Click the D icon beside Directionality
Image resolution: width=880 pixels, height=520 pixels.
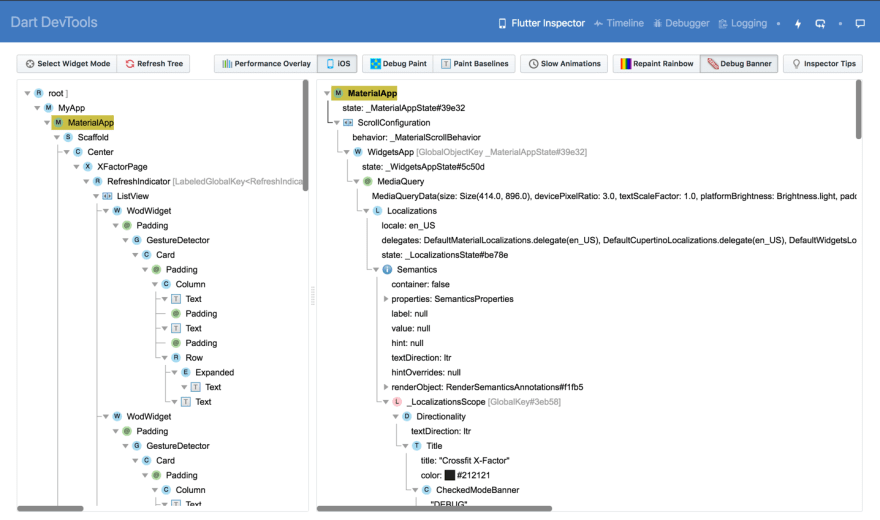tap(407, 416)
